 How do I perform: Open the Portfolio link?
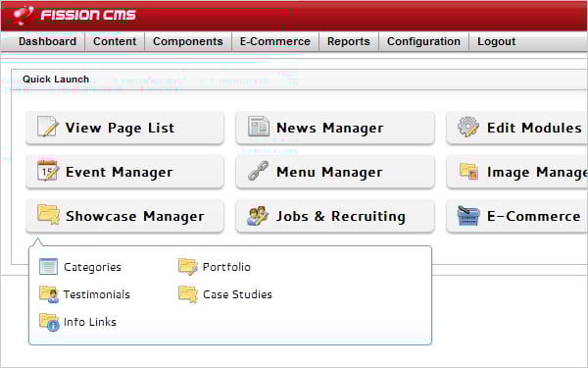click(226, 267)
